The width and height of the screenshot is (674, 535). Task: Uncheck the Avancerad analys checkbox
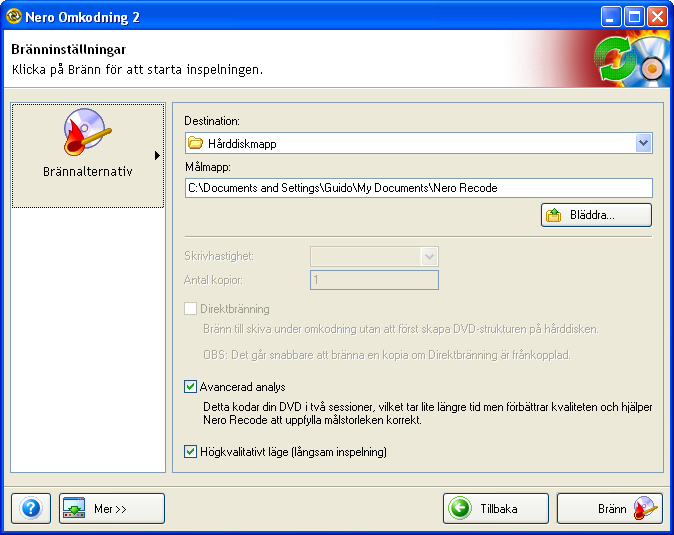click(190, 387)
